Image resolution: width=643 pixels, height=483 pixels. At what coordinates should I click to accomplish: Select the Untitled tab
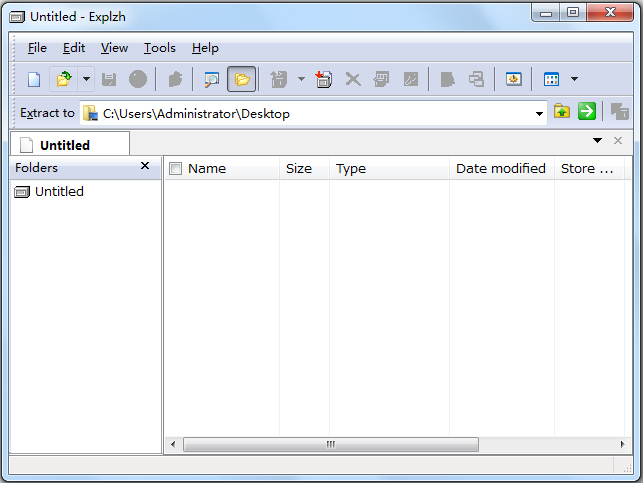click(x=64, y=145)
